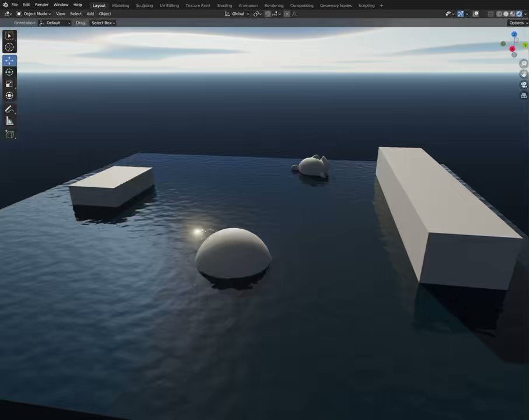The image size is (529, 420).
Task: Toggle X-Ray mode in the viewport
Action: (491, 13)
